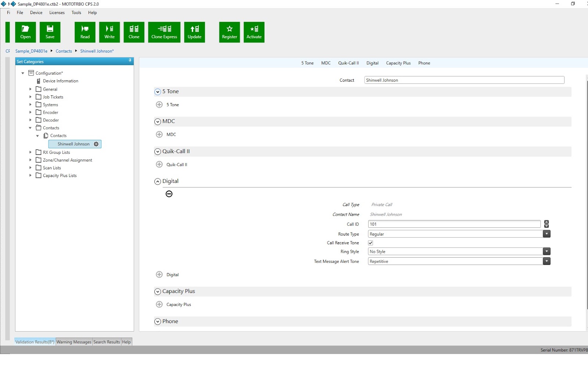588x368 pixels.
Task: Click the Read radio toolbar button
Action: [x=85, y=32]
